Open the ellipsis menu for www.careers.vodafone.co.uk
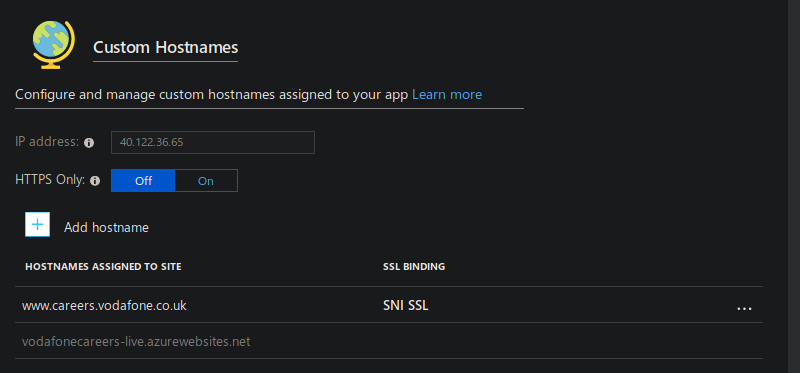This screenshot has width=800, height=373. coord(744,308)
